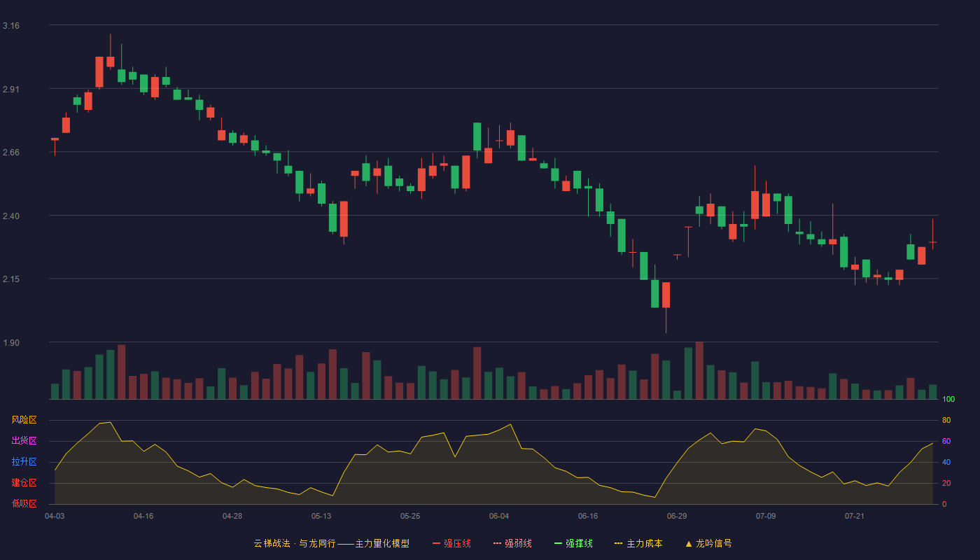Toggle the 主力成本 legend series

click(638, 543)
